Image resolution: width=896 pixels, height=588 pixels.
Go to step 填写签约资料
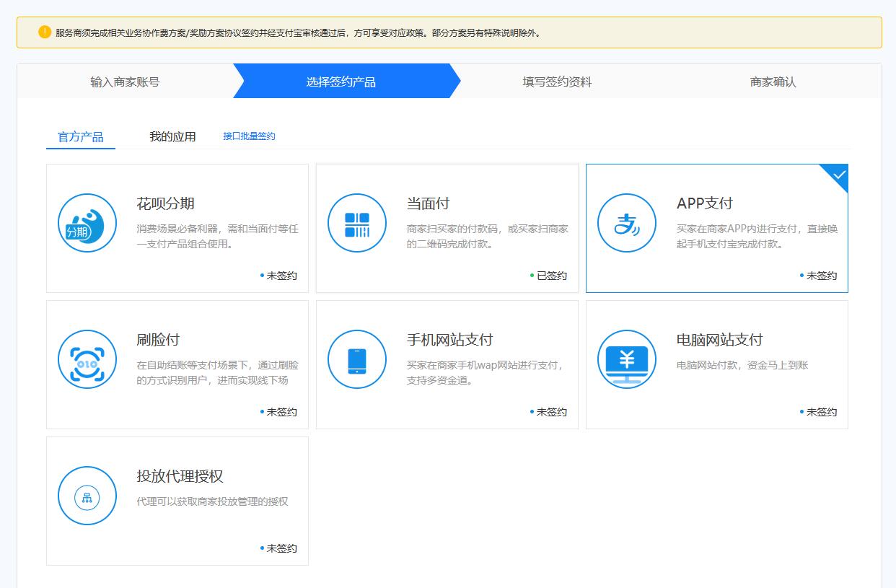(558, 82)
